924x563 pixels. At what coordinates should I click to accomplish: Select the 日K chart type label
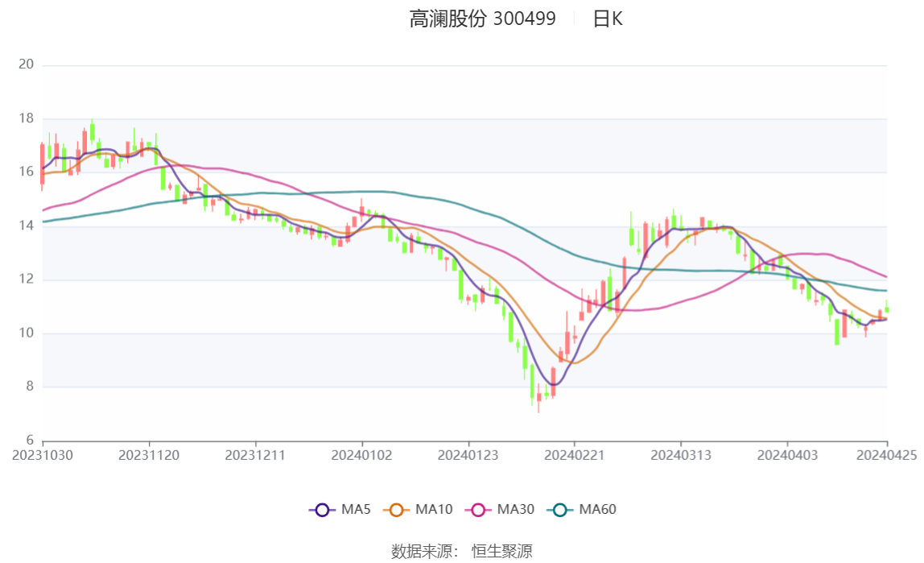point(608,19)
